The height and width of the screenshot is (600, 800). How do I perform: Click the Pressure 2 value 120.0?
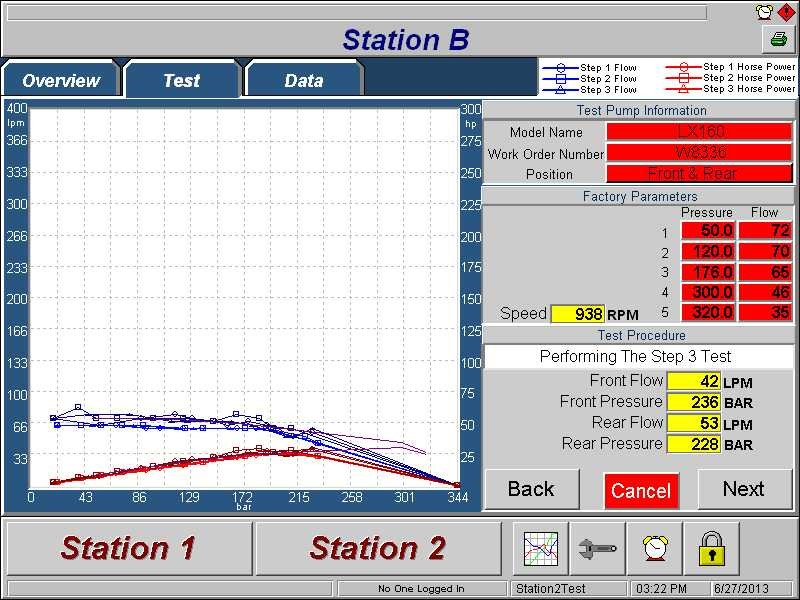(x=708, y=251)
